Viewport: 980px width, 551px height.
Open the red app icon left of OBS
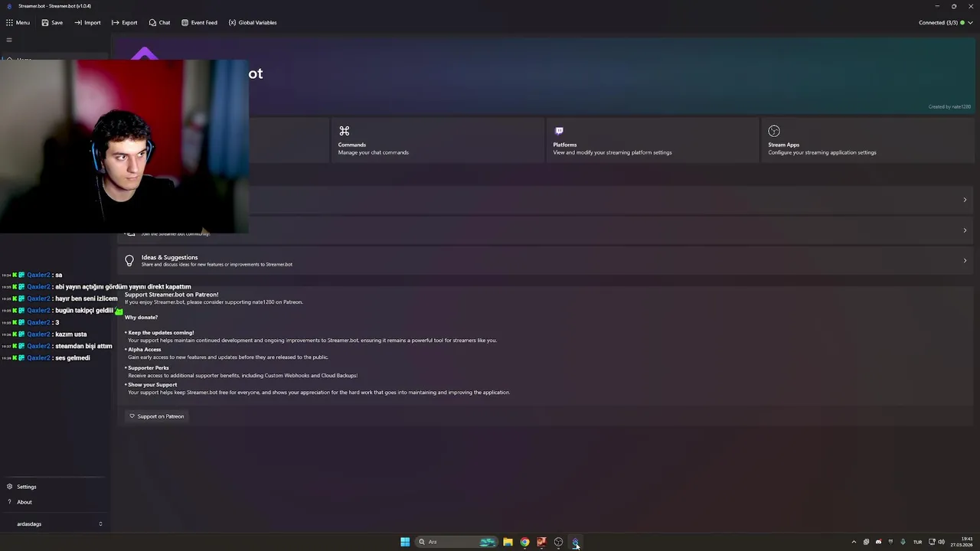click(x=541, y=542)
